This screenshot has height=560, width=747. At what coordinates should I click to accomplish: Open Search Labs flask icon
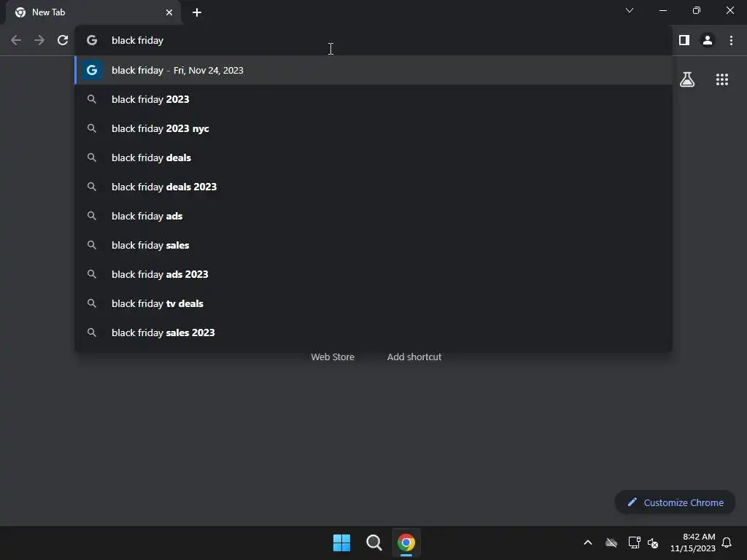[x=687, y=79]
